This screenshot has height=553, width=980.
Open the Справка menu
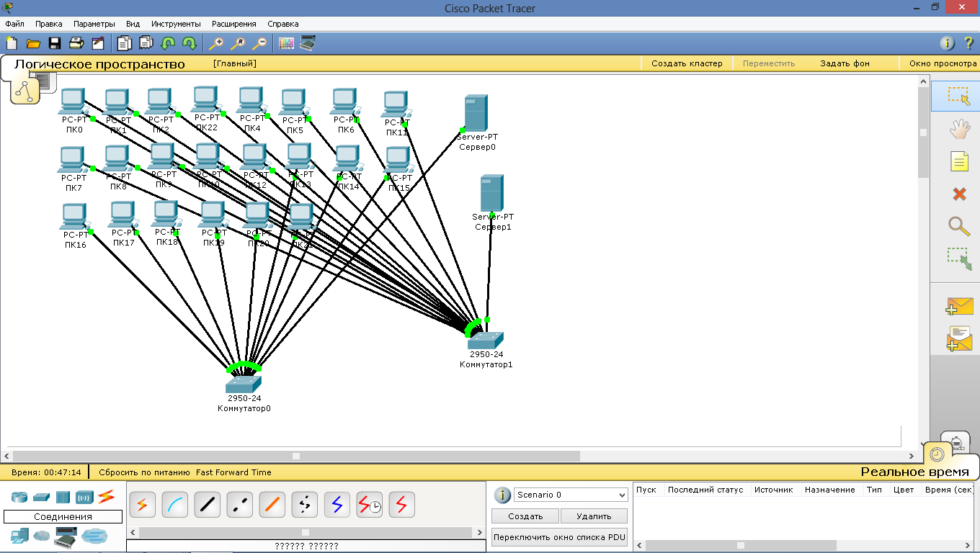coord(282,24)
